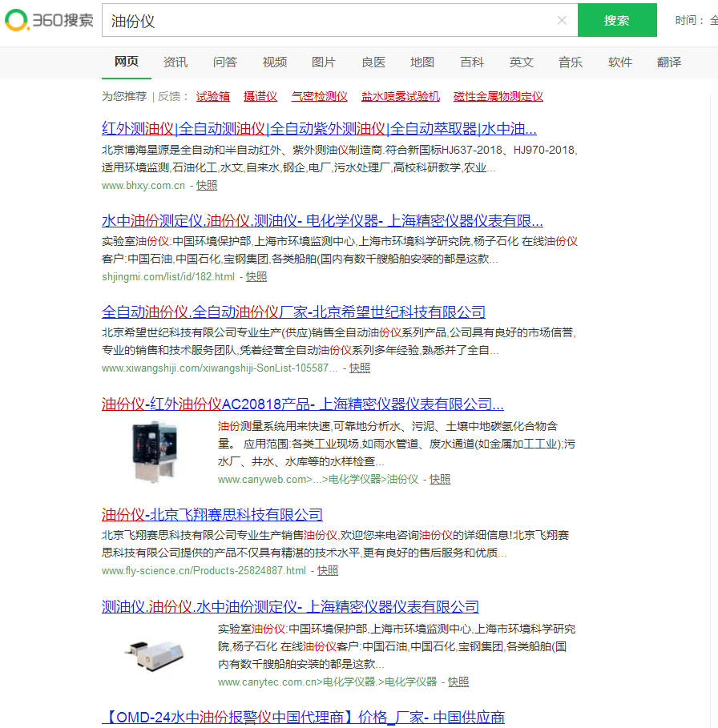718x728 pixels.
Task: Click the www.canyweb.com breadcrumb URL
Action: pos(318,479)
